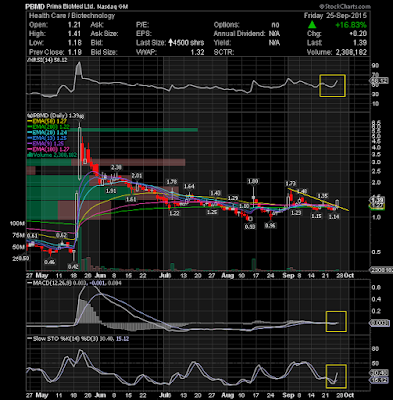The width and height of the screenshot is (393, 400).
Task: Click the 1.14 price low annotation
Action: (x=334, y=217)
